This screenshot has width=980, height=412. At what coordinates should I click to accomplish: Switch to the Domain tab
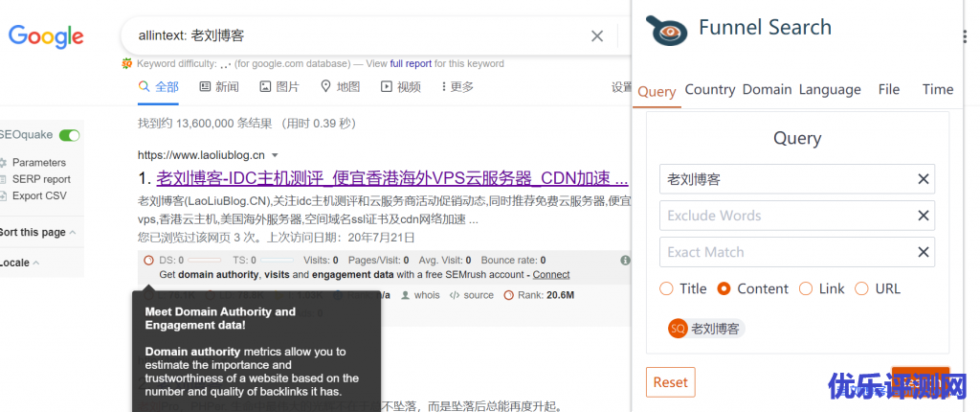tap(767, 89)
